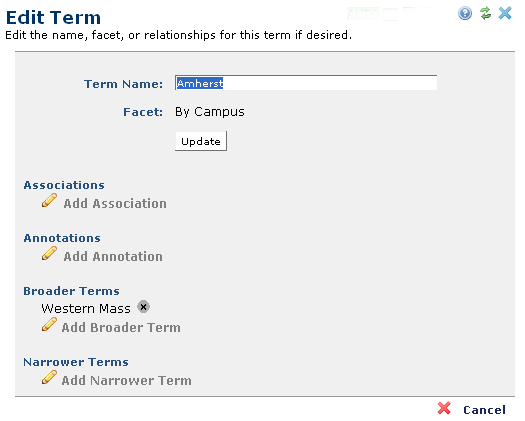Click the pencil icon beside Add Broader Term

pyautogui.click(x=49, y=324)
